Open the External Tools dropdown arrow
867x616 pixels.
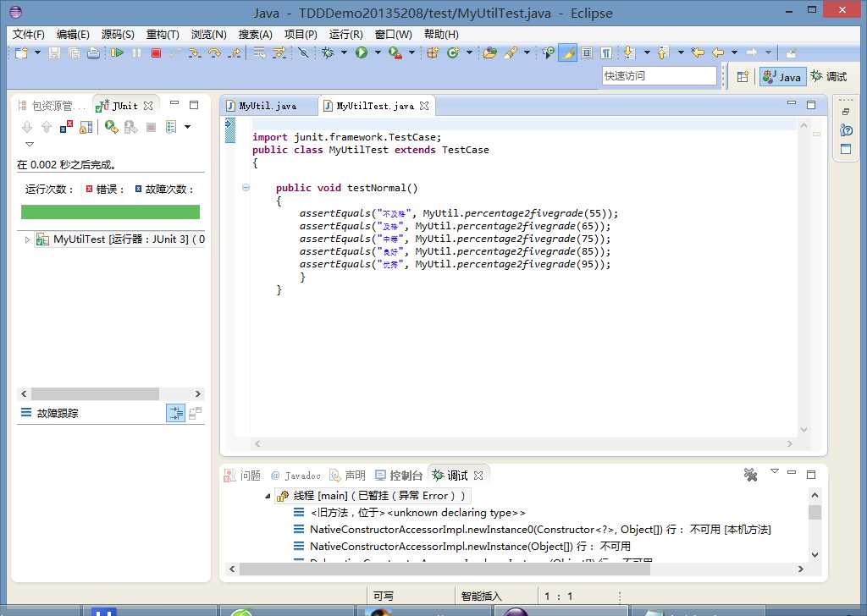click(x=411, y=53)
